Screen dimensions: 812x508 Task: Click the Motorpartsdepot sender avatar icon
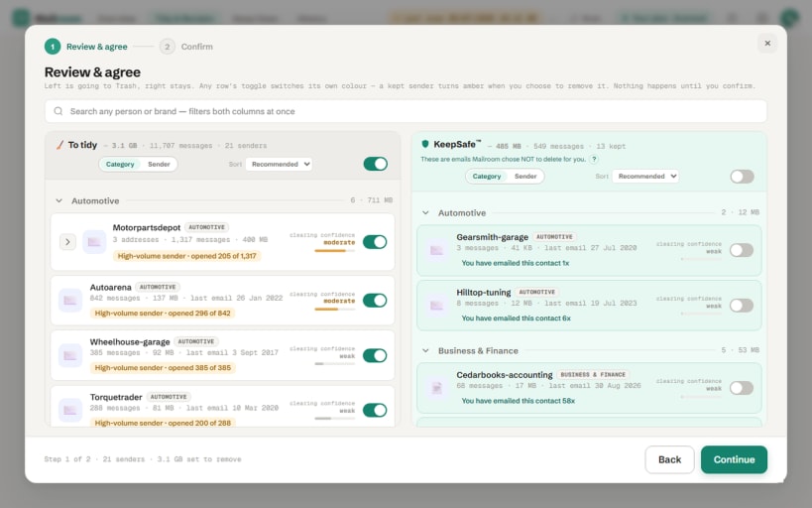pyautogui.click(x=94, y=242)
